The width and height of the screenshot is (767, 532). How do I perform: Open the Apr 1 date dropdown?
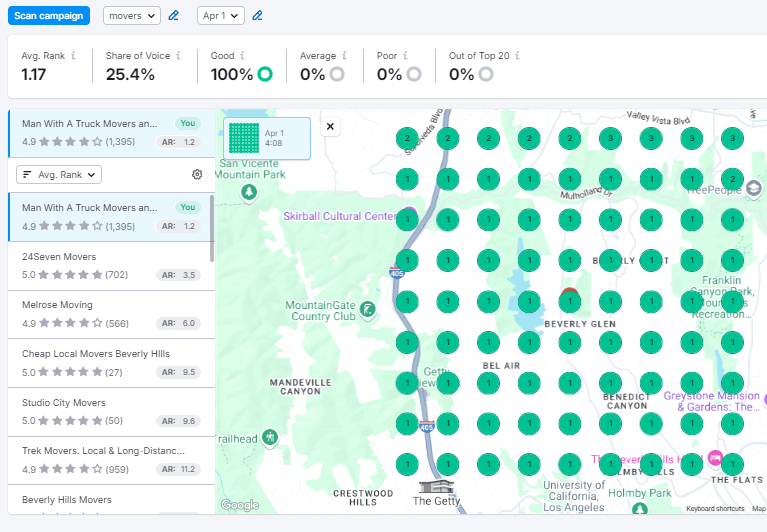(x=221, y=16)
